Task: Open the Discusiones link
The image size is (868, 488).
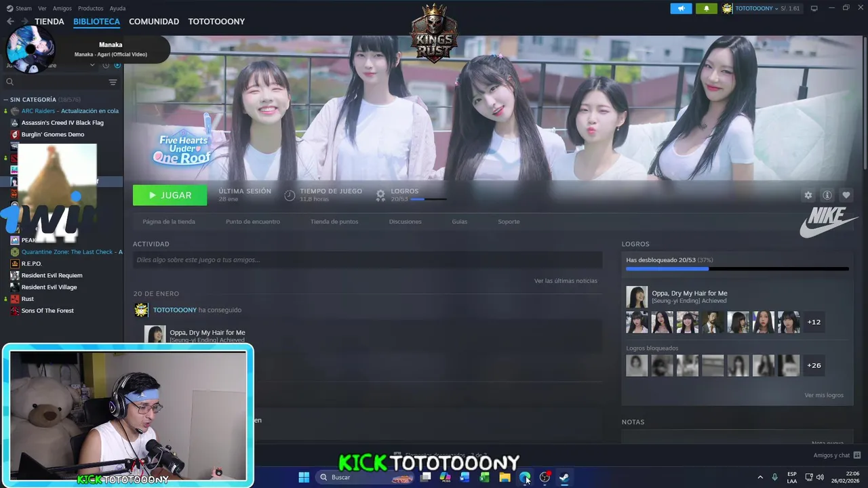Action: point(405,222)
